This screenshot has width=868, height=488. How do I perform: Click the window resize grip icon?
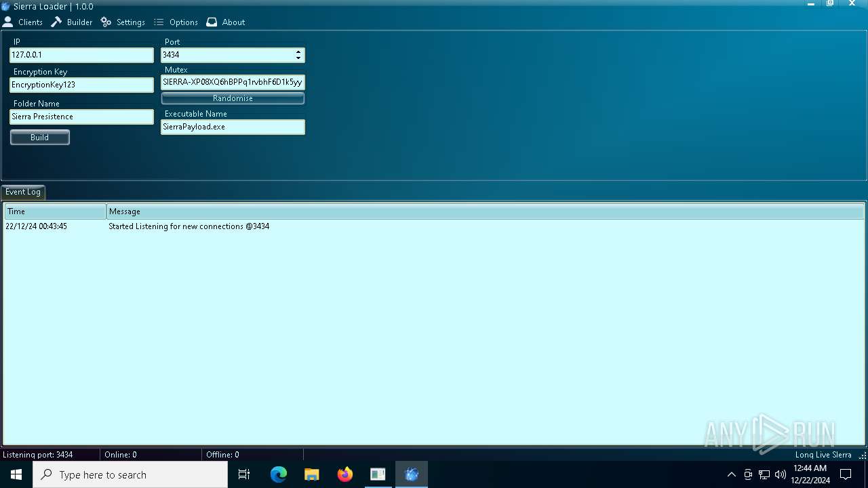pos(863,455)
